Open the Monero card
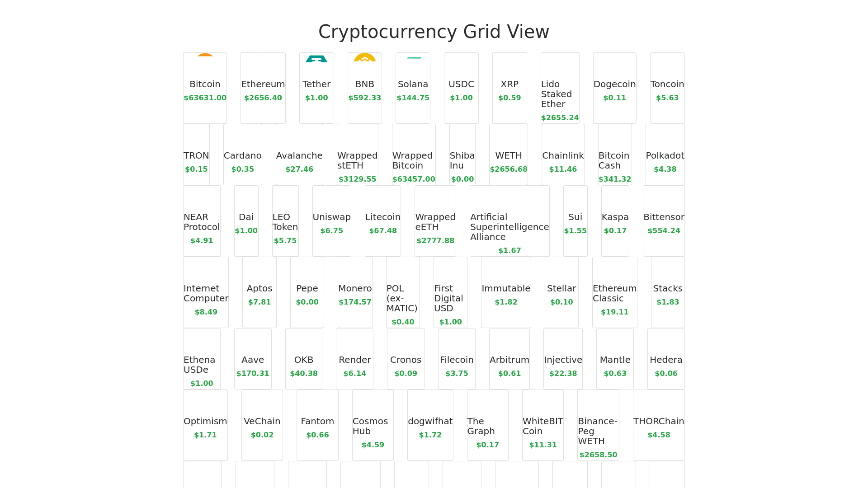The width and height of the screenshot is (868, 488). (355, 292)
